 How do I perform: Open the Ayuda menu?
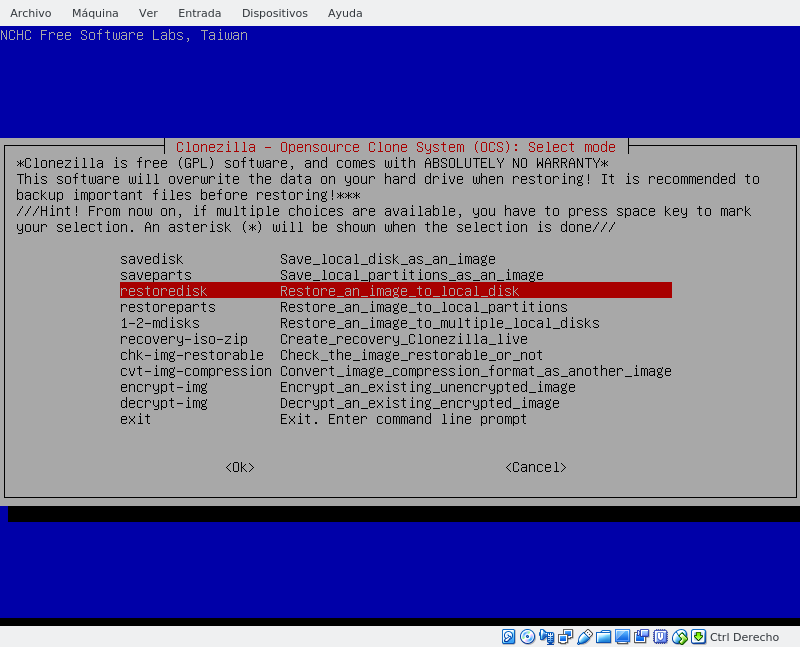(x=345, y=13)
